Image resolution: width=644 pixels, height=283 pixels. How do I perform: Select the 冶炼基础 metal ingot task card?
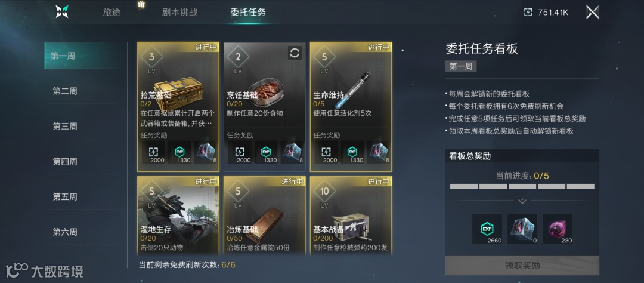(x=265, y=216)
